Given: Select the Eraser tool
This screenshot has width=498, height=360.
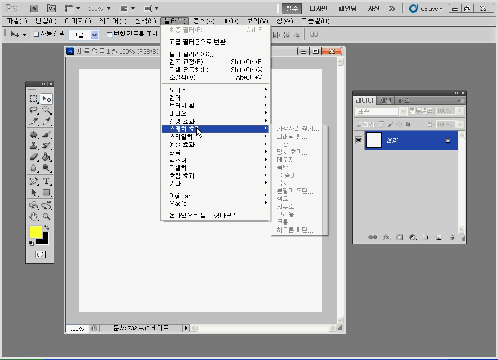Looking at the screenshot, I should (34, 157).
